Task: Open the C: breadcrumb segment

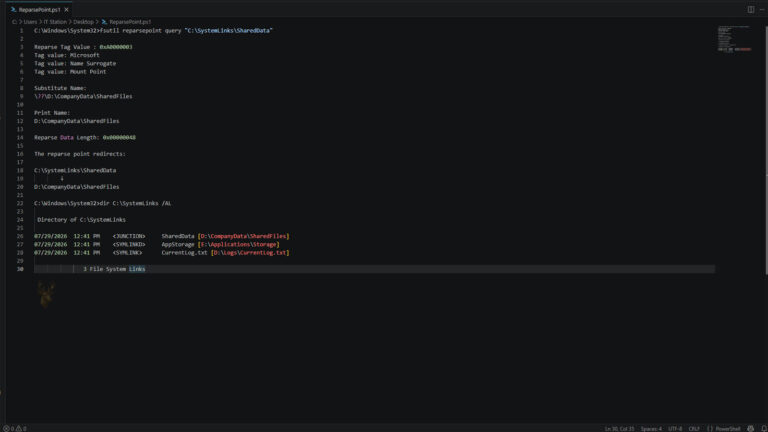Action: click(14, 22)
